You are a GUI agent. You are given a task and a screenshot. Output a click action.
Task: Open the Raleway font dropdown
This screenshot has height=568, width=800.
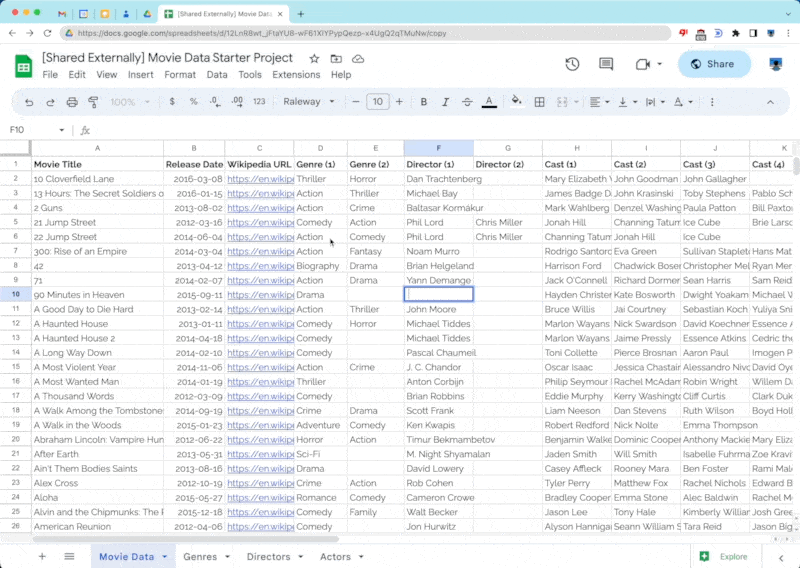tap(309, 102)
